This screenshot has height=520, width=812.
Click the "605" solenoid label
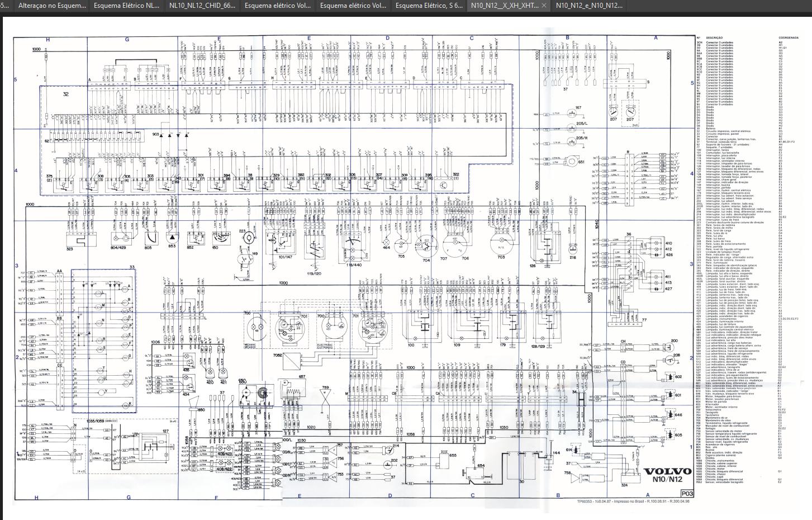[x=678, y=435]
